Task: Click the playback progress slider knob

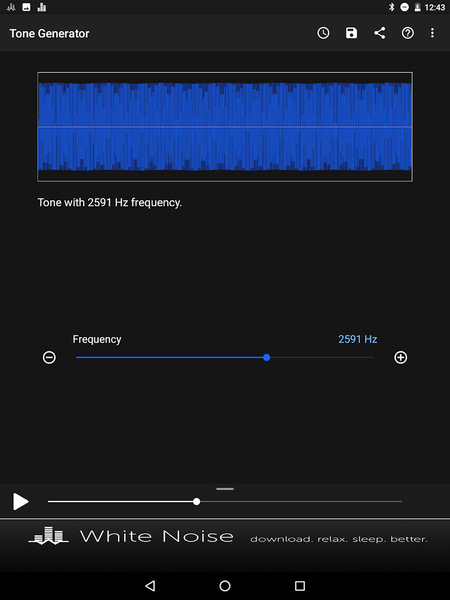Action: point(197,501)
